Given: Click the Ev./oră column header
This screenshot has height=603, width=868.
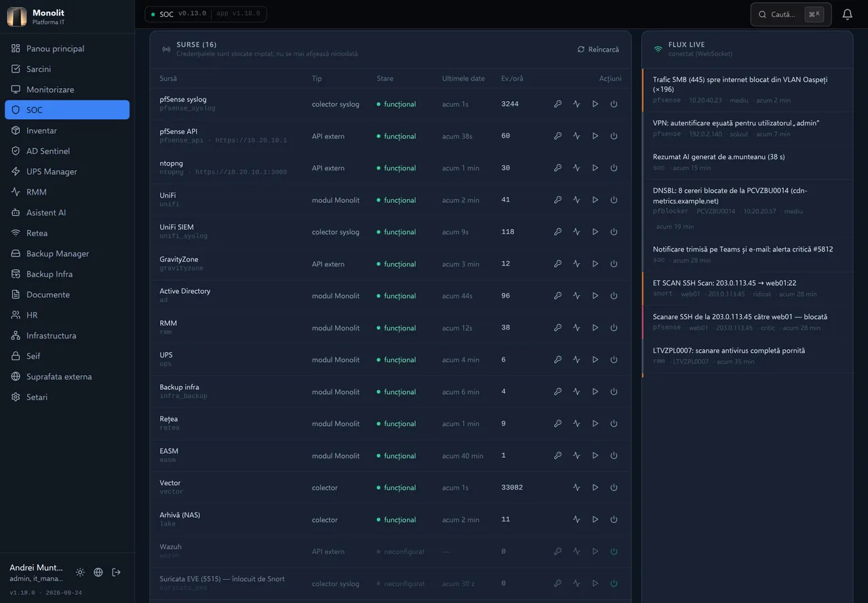Looking at the screenshot, I should 512,79.
